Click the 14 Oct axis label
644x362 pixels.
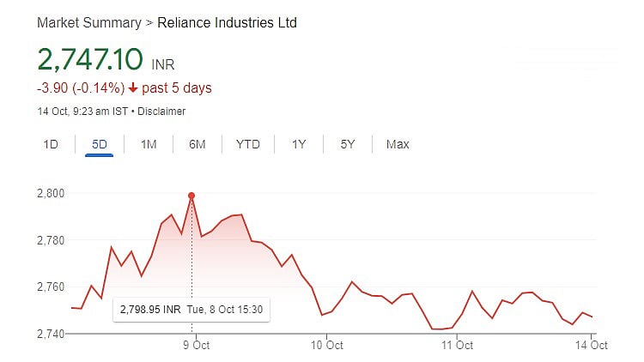point(591,345)
